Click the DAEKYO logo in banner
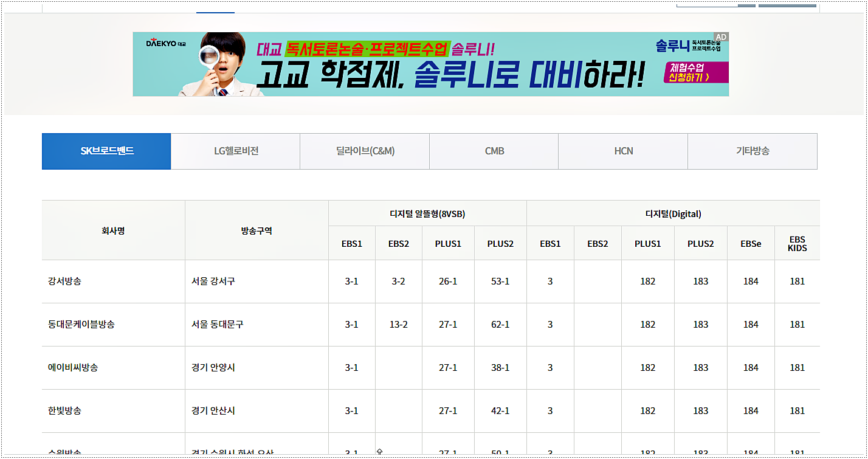The height and width of the screenshot is (459, 868). tap(165, 44)
